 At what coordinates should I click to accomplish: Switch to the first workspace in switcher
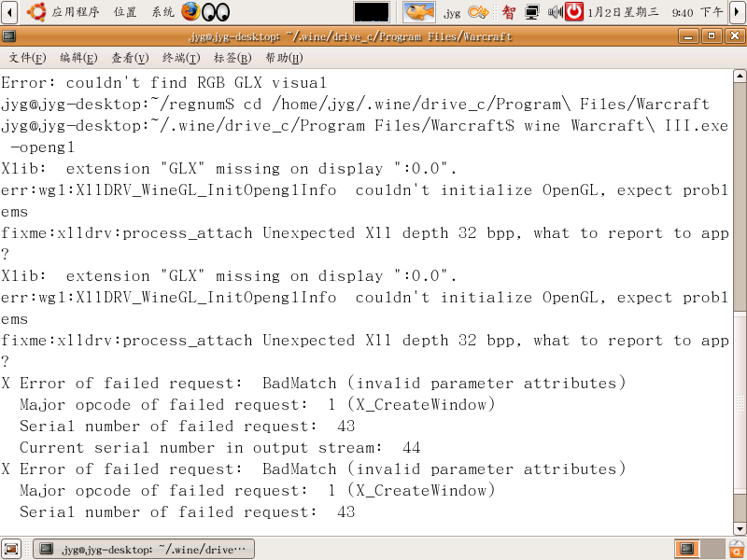(687, 549)
